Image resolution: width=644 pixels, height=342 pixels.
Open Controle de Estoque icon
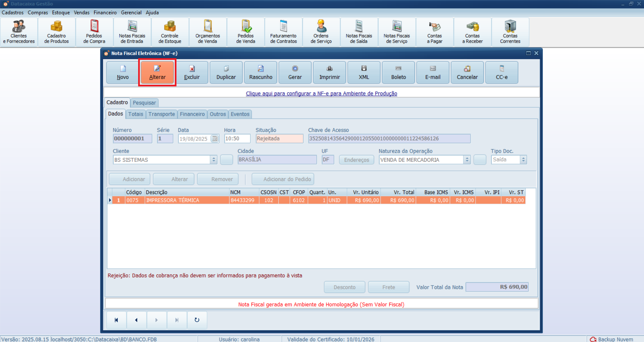(170, 32)
